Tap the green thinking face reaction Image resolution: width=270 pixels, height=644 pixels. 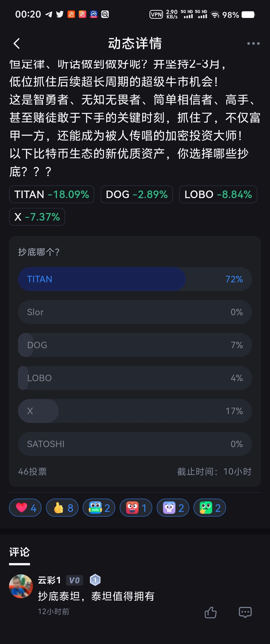point(210,508)
